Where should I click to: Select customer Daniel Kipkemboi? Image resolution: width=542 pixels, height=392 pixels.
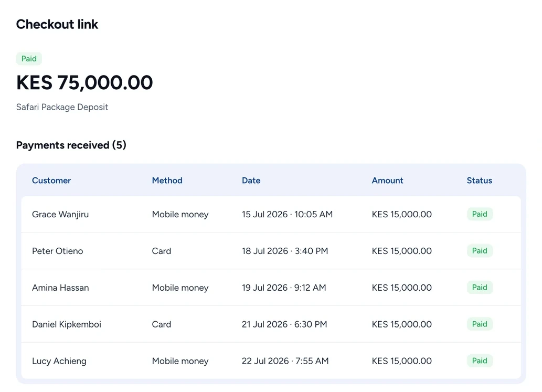[67, 324]
